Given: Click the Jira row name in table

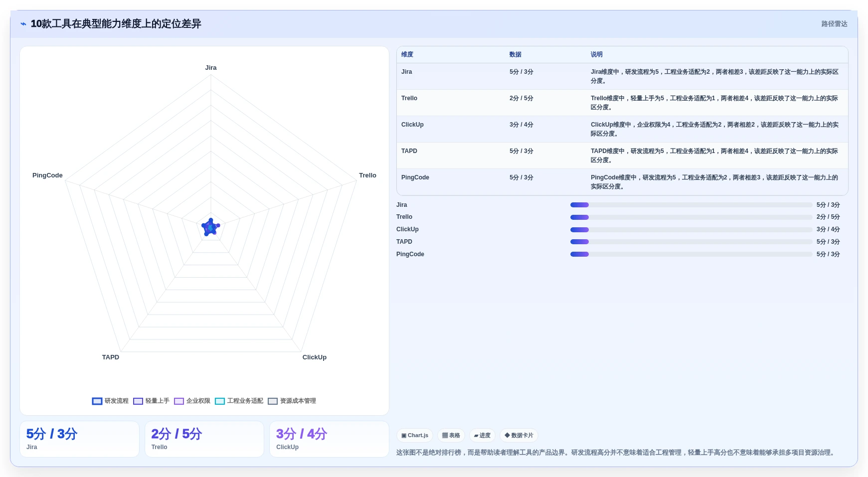Looking at the screenshot, I should 407,72.
